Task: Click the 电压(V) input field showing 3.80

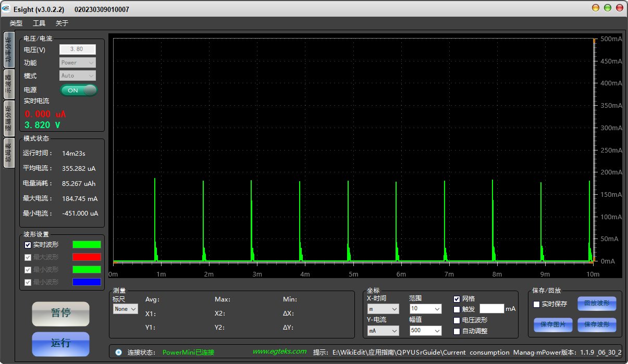Action: 77,49
